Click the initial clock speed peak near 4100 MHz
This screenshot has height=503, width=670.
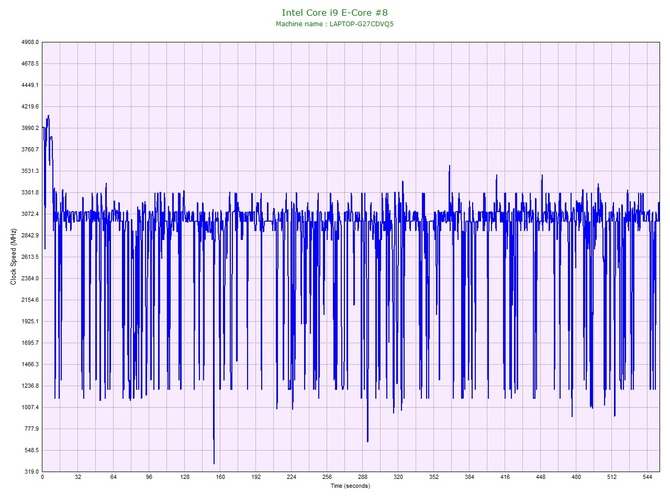click(x=48, y=116)
